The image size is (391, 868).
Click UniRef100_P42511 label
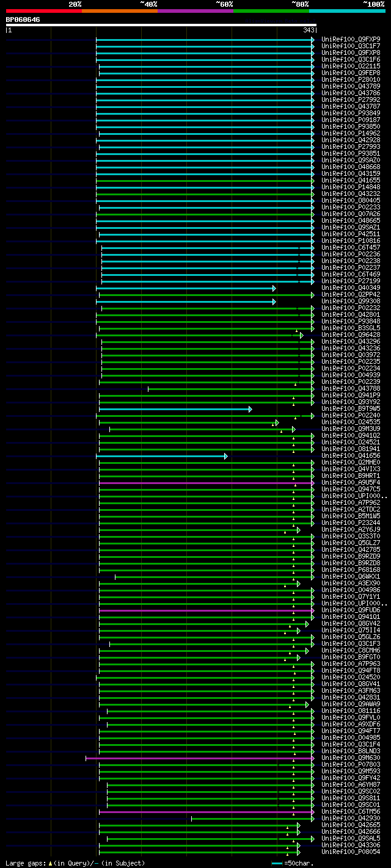coord(351,234)
